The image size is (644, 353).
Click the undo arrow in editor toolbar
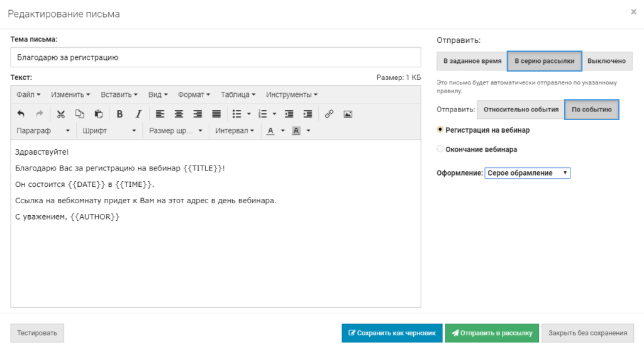click(21, 114)
